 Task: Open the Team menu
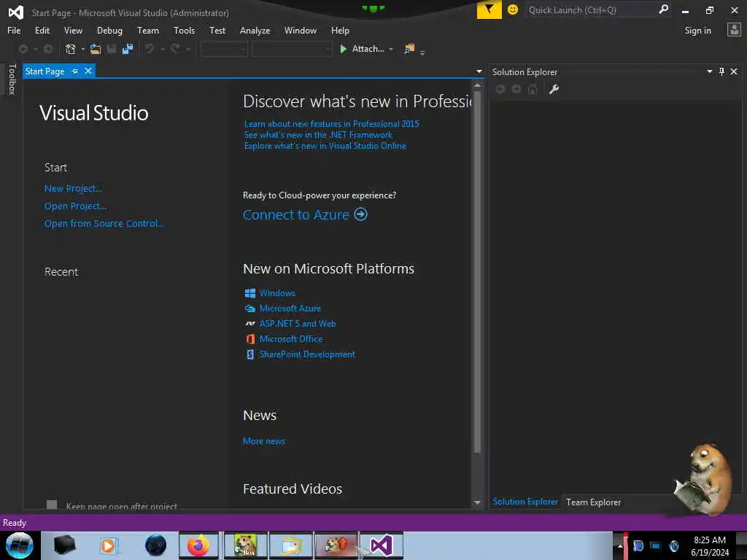click(148, 31)
